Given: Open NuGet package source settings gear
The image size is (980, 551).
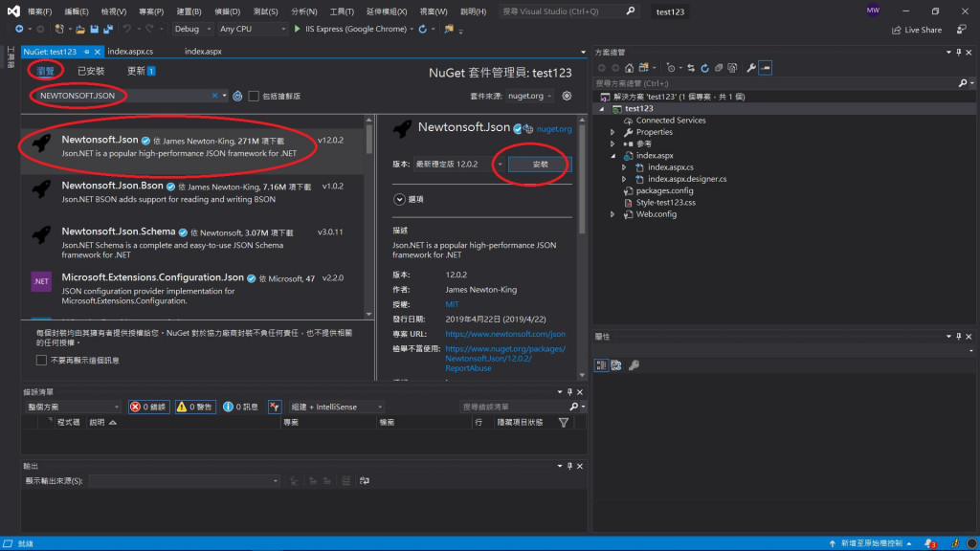Looking at the screenshot, I should point(567,96).
